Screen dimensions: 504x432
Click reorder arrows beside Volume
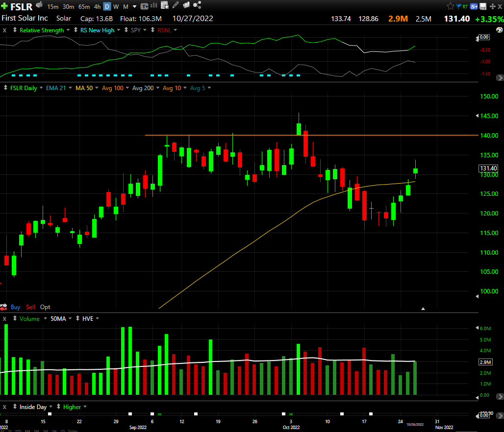click(15, 318)
